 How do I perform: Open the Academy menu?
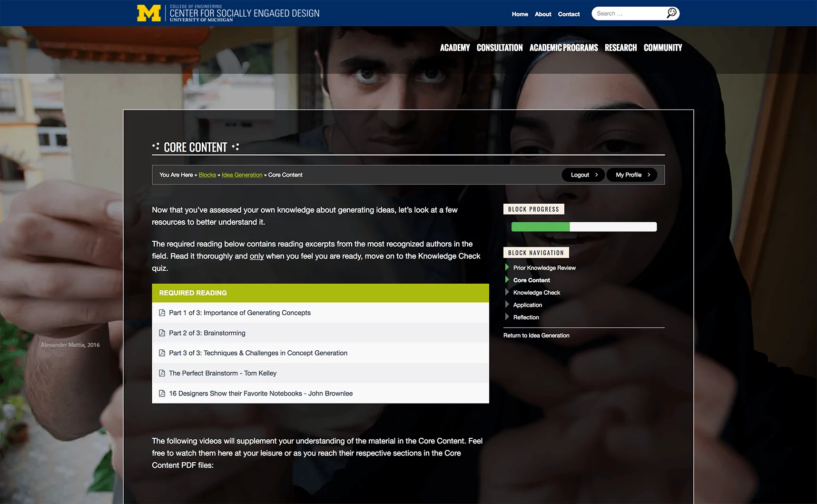[454, 48]
